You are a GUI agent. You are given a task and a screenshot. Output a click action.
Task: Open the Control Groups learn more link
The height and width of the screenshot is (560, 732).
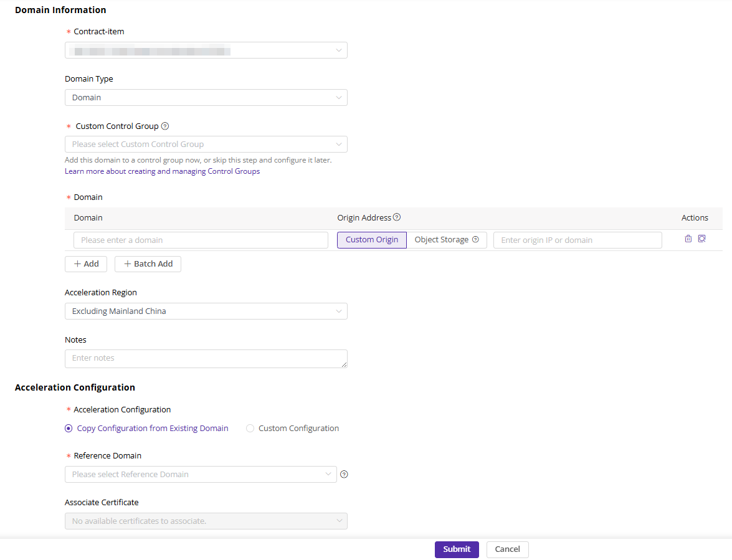coord(162,171)
